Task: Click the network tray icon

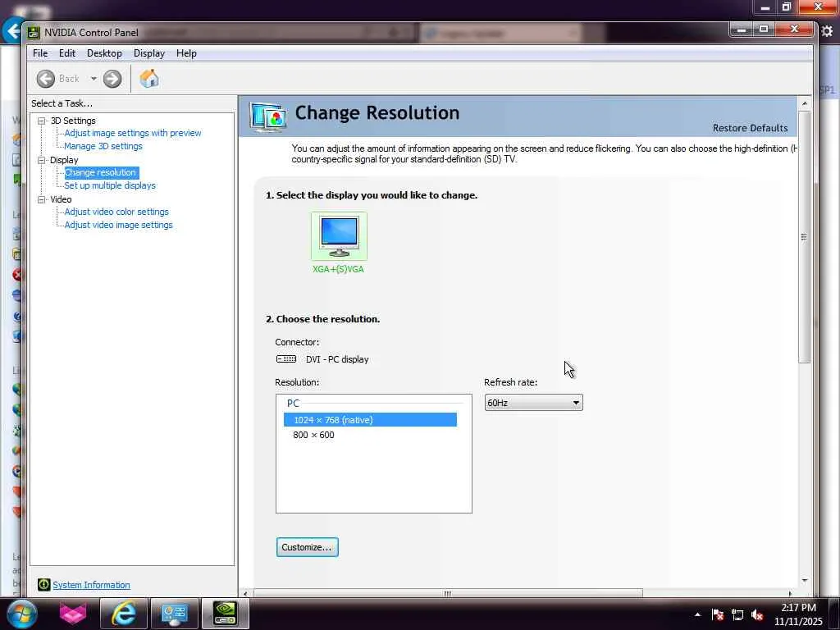Action: point(737,615)
